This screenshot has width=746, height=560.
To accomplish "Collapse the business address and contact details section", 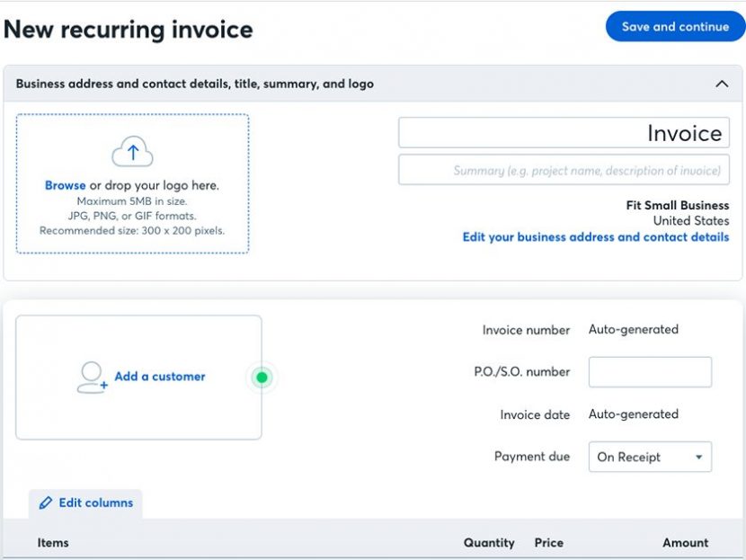I will (x=722, y=83).
